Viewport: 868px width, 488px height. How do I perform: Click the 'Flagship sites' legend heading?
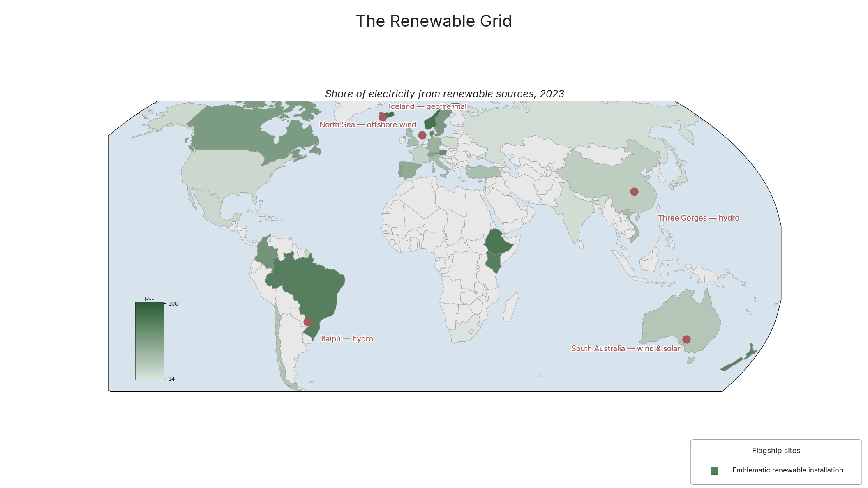pos(776,451)
